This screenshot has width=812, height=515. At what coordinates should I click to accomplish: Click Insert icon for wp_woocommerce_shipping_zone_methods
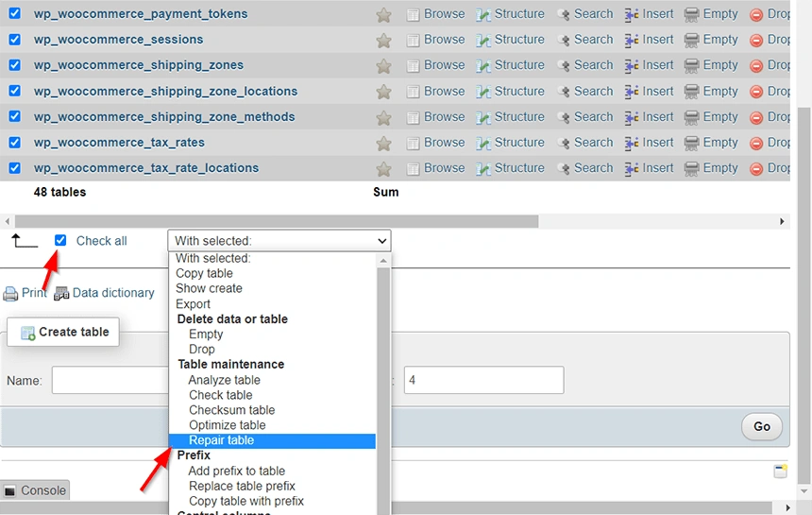tap(632, 117)
